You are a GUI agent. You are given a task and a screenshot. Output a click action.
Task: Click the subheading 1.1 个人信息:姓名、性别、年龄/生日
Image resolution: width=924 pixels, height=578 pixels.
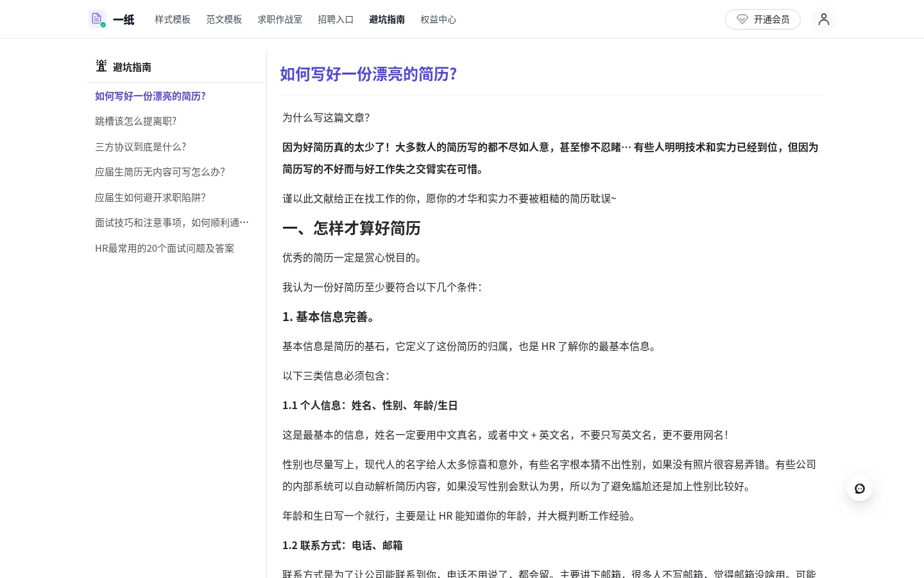tap(370, 405)
